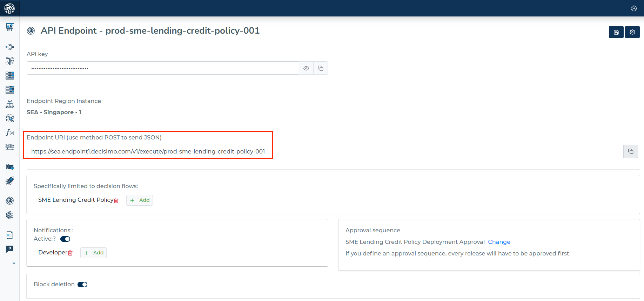
Task: Open the document pages icon in sidebar
Action: [10, 235]
